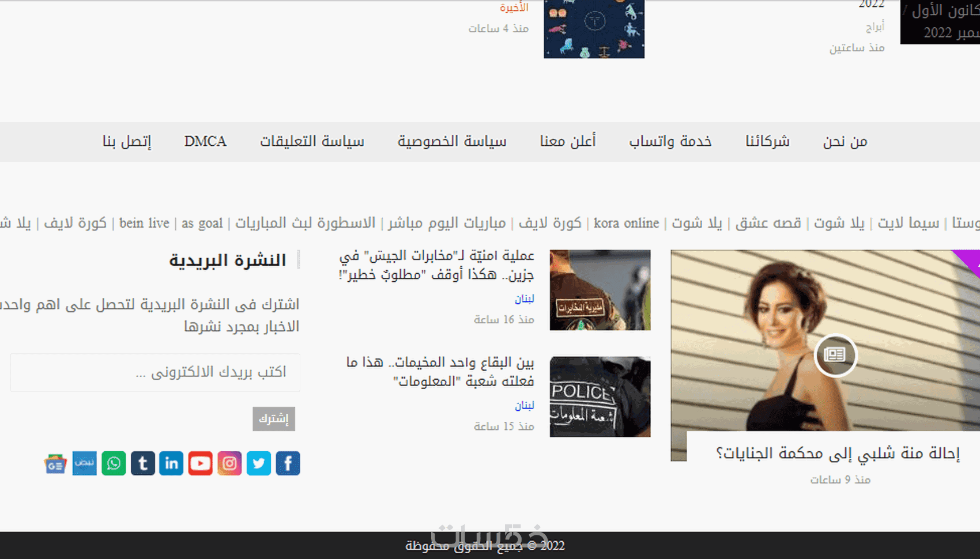
Task: Open the Google News icon
Action: 55,463
